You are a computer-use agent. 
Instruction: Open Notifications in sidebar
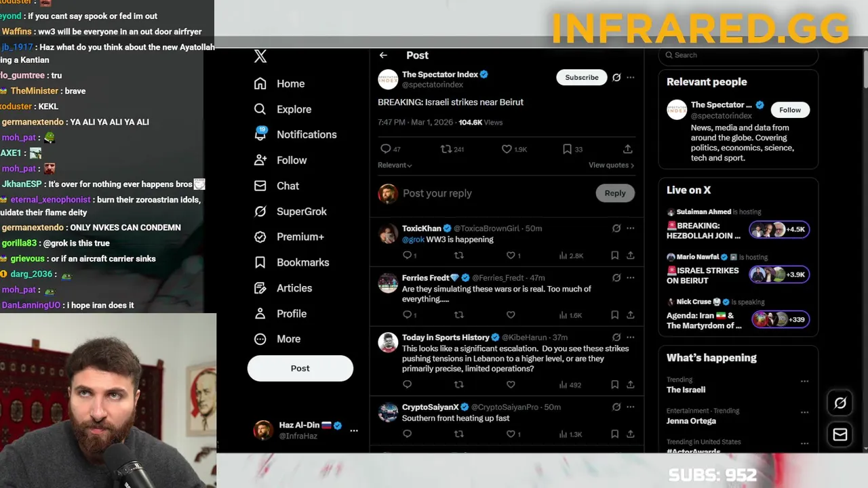295,134
